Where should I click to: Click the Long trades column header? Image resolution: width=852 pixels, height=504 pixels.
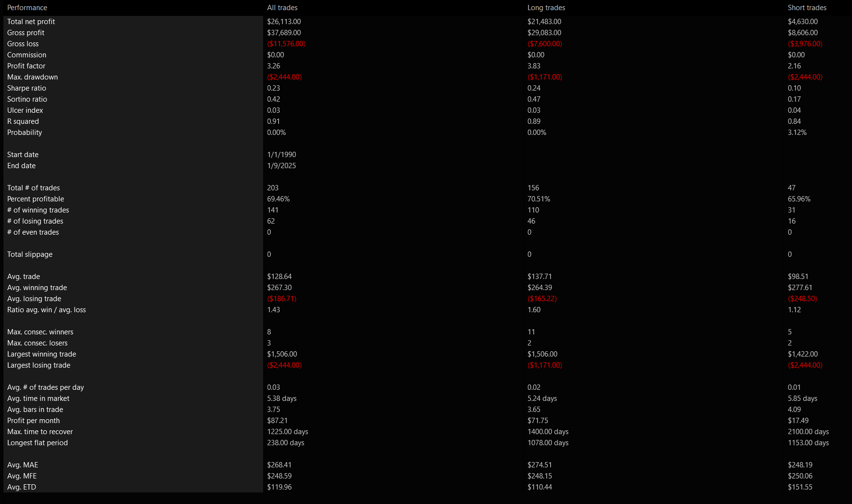point(546,8)
